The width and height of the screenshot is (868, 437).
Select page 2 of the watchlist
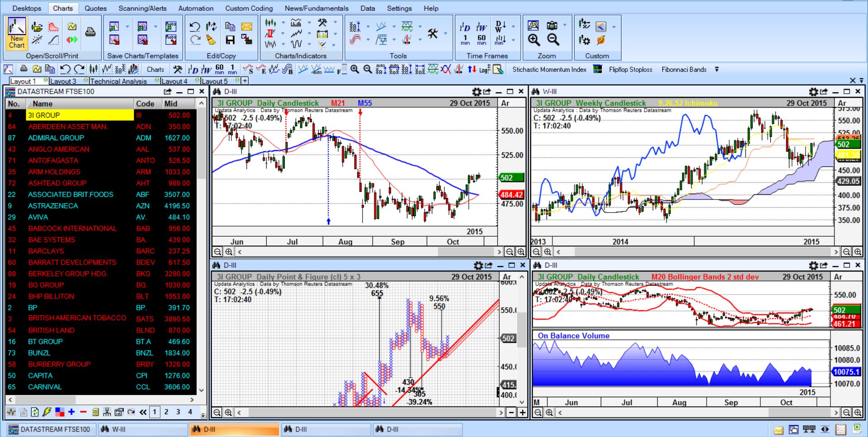pyautogui.click(x=166, y=412)
